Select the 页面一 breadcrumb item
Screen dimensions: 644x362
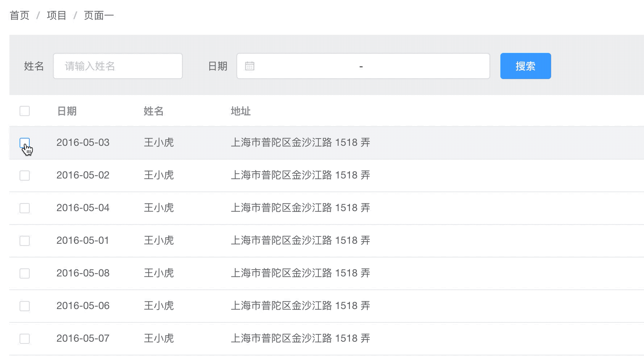[99, 16]
